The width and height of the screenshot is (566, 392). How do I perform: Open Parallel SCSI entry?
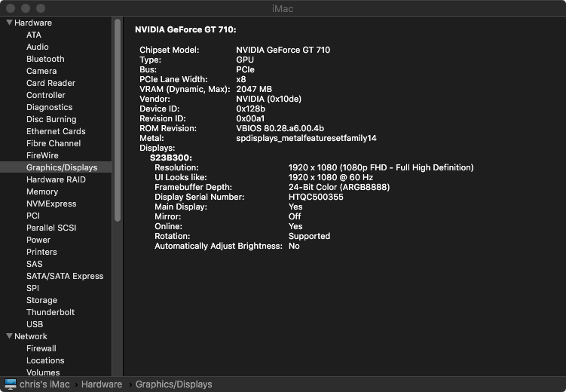51,228
